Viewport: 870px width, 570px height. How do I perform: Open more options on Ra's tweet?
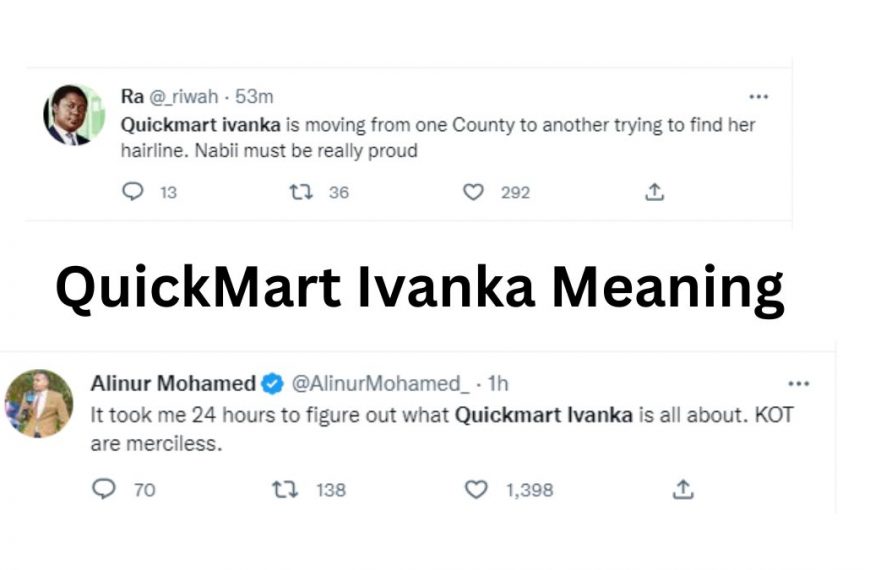(x=759, y=97)
